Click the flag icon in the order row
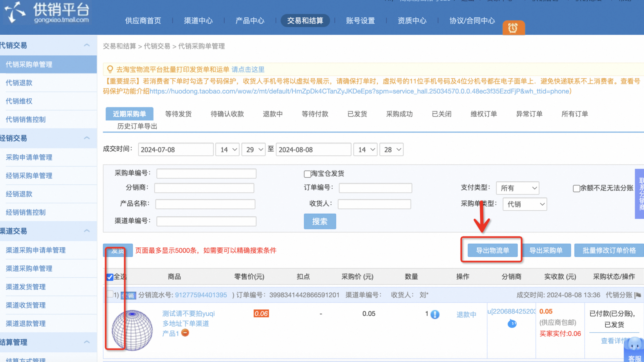644x362 pixels. point(638,295)
